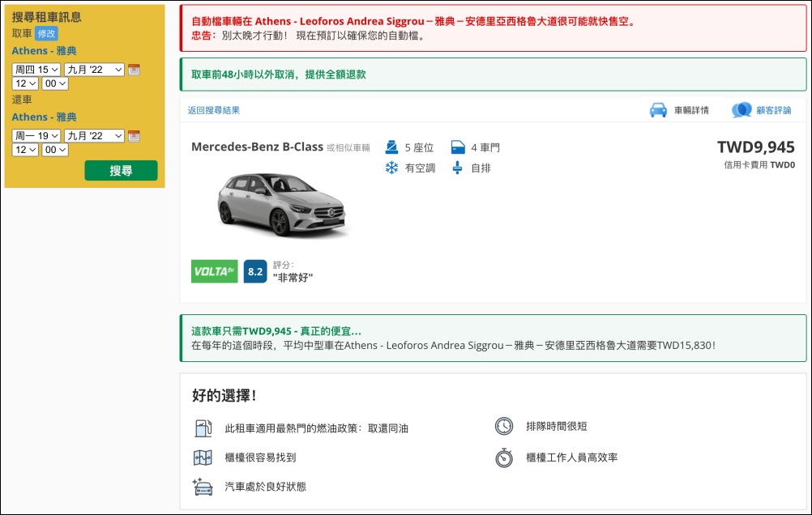Click the 搜尋租車訊息 heading
Viewport: 812px width, 515px height.
(47, 17)
